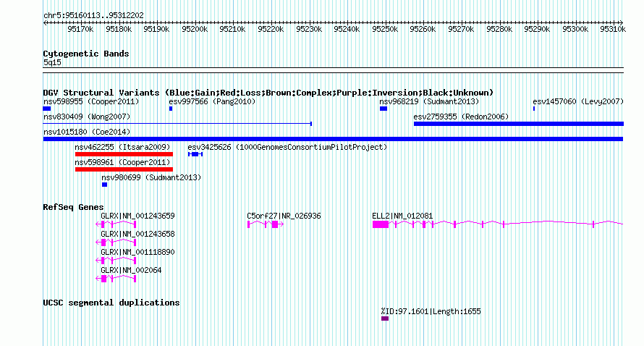This screenshot has height=346, width=644.
Task: Select the DGV Structural Variants track title
Action: [x=268, y=93]
